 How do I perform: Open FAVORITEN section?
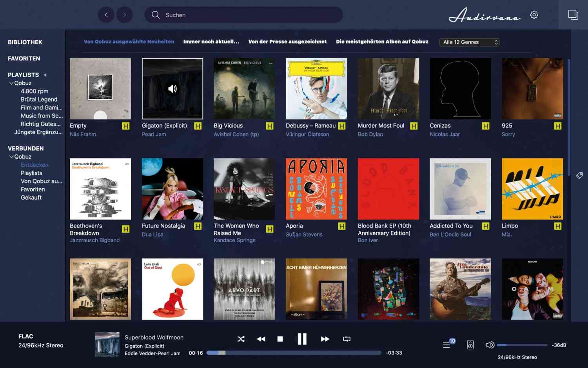coord(24,58)
